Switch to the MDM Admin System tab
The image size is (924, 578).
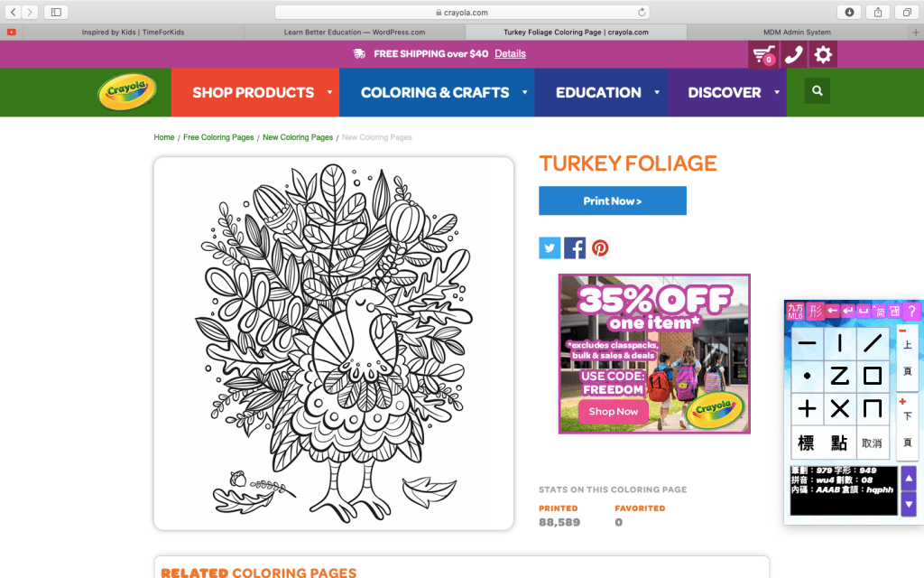click(797, 33)
